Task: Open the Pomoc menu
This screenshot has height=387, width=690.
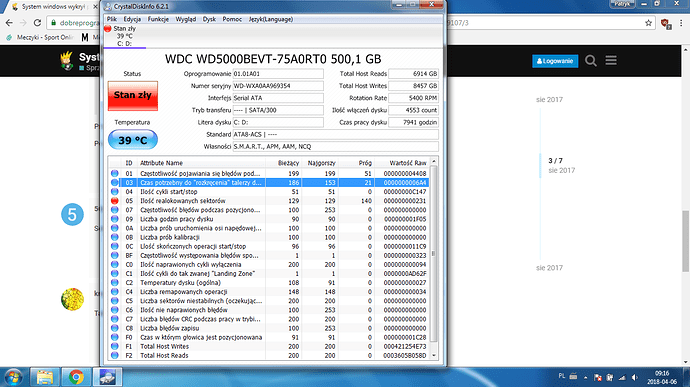Action: point(232,19)
